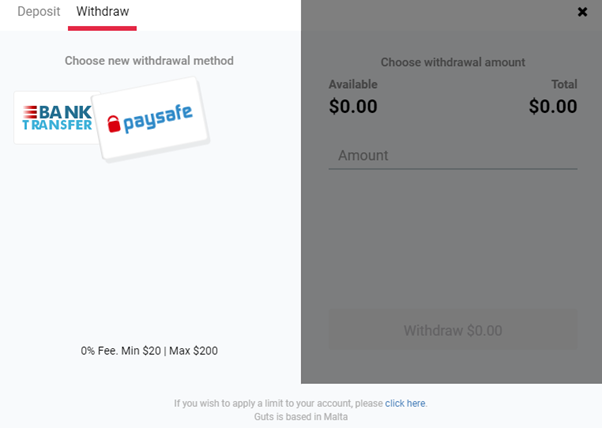The height and width of the screenshot is (428, 602).
Task: Click the 'If you wish to apply a limit' text
Action: 278,404
